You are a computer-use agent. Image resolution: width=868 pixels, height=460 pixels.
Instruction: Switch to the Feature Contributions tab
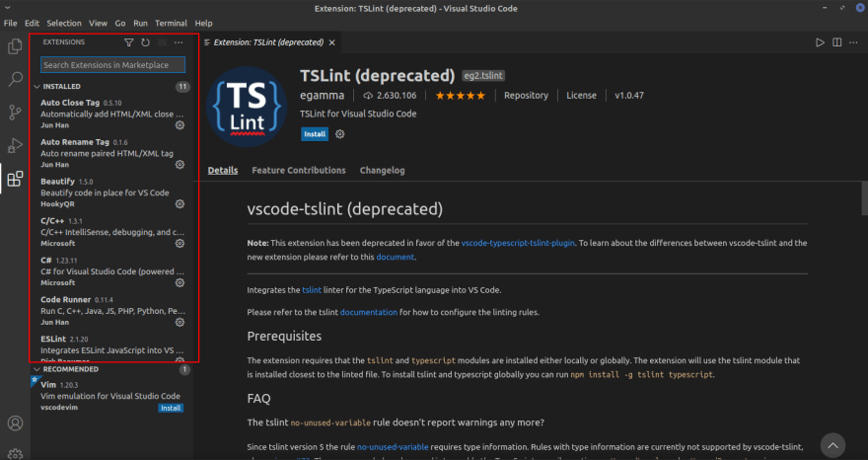pos(298,171)
